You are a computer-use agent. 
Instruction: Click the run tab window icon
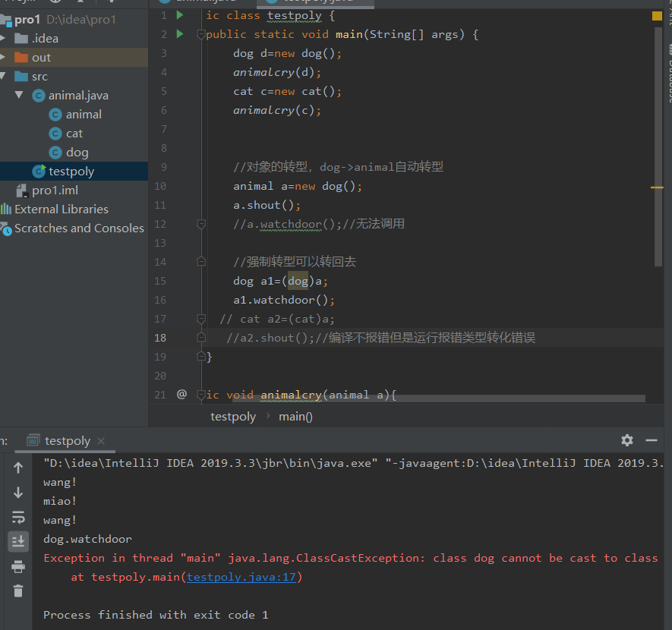coord(33,440)
